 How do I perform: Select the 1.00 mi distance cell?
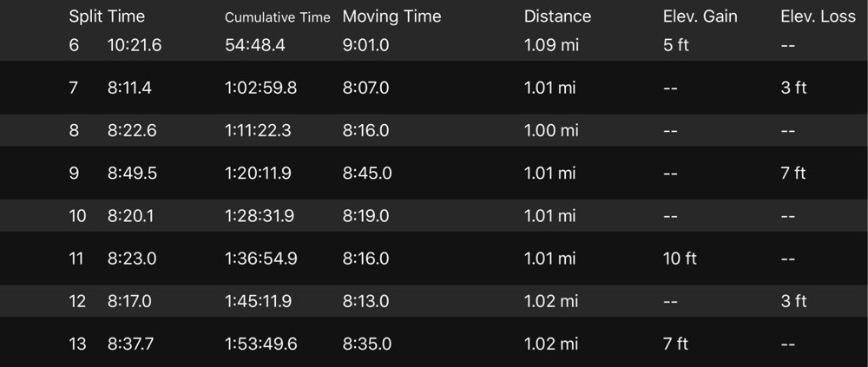tap(551, 131)
